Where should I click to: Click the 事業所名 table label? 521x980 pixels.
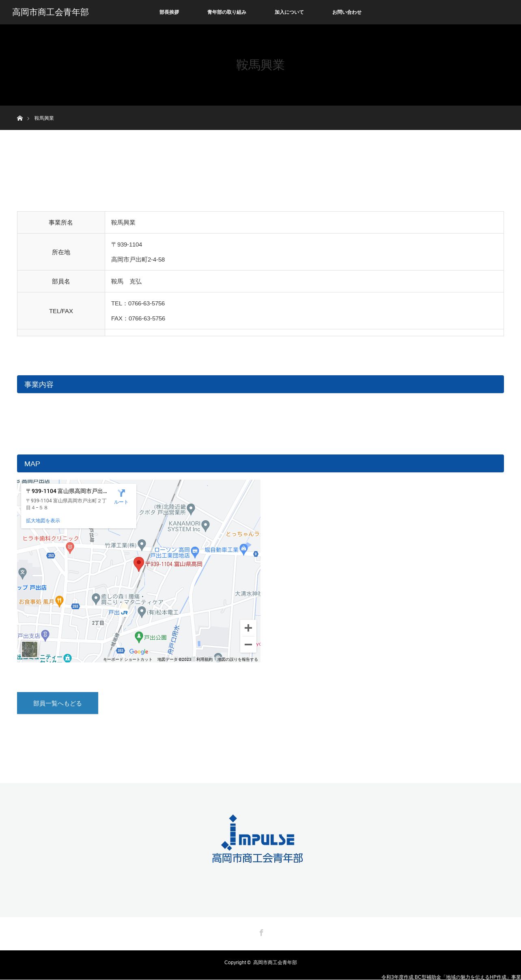[61, 223]
